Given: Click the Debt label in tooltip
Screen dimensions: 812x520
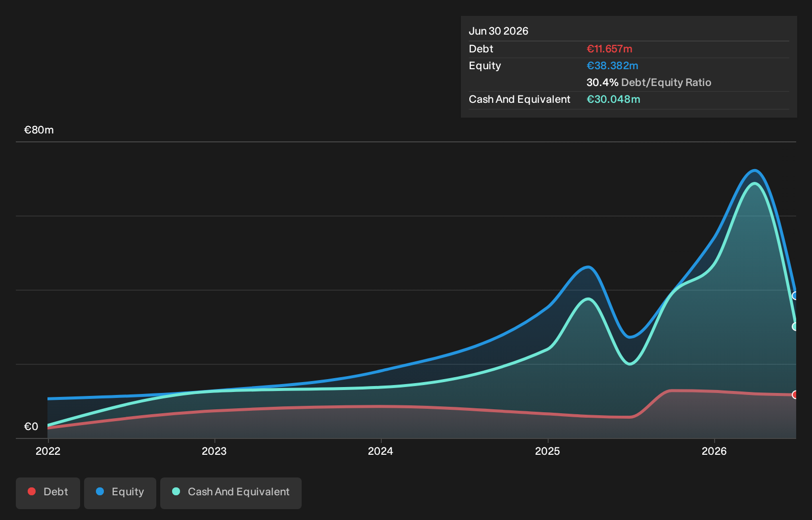Looking at the screenshot, I should [x=481, y=49].
